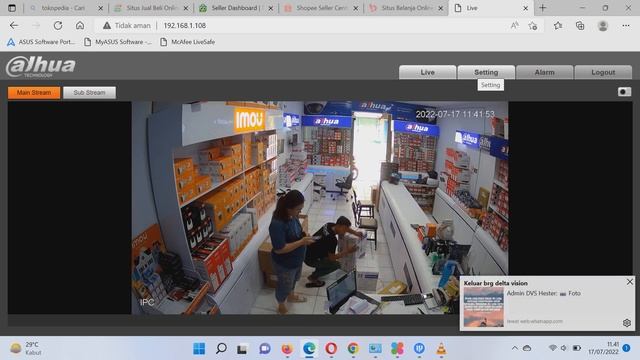
Task: Open volume speaker tray icon
Action: (x=564, y=348)
